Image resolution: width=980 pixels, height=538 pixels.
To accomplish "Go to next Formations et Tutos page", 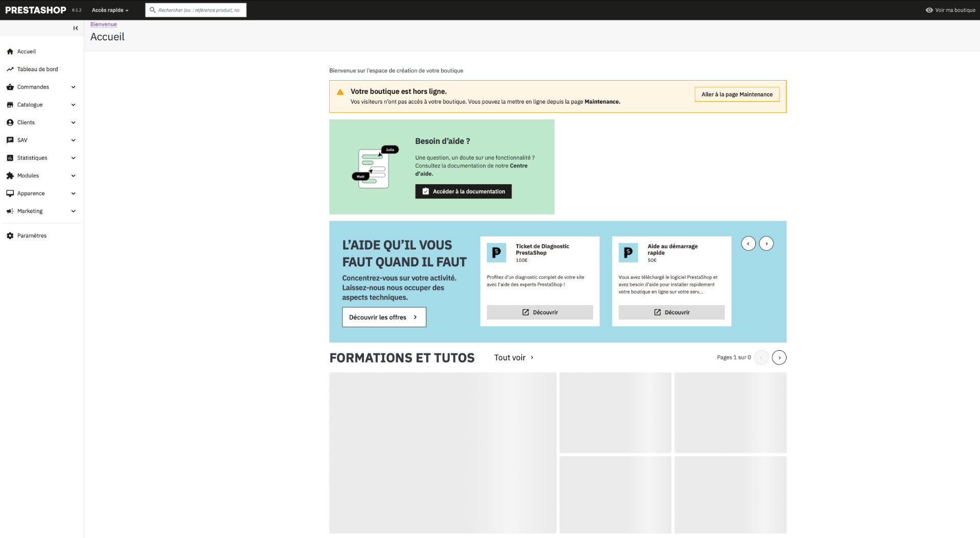I will [x=779, y=358].
